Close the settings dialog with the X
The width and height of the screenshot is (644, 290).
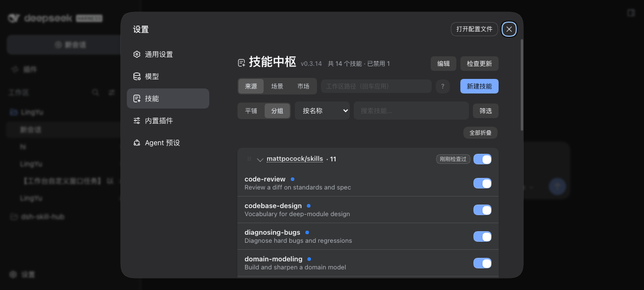point(509,29)
